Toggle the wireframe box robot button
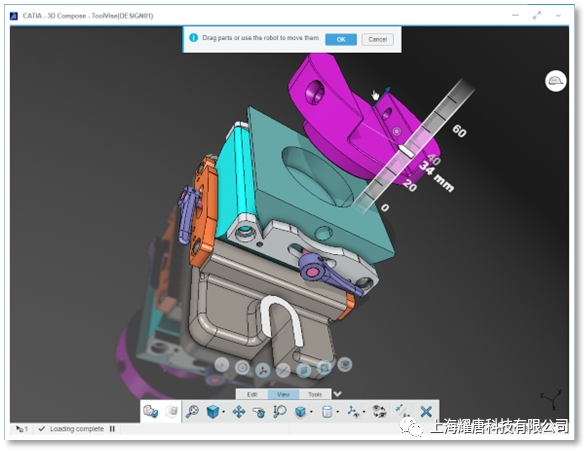Viewport: 588px width, 453px height. click(324, 367)
